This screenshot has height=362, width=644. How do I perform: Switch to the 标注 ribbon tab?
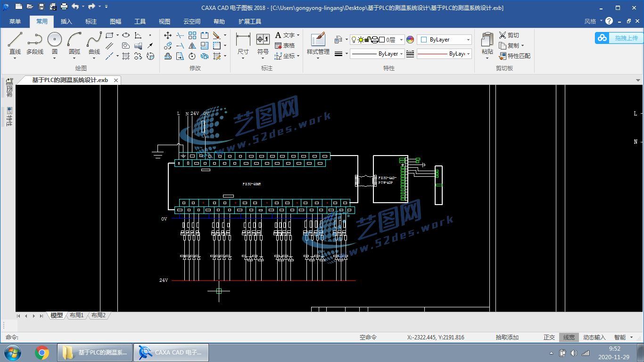91,21
